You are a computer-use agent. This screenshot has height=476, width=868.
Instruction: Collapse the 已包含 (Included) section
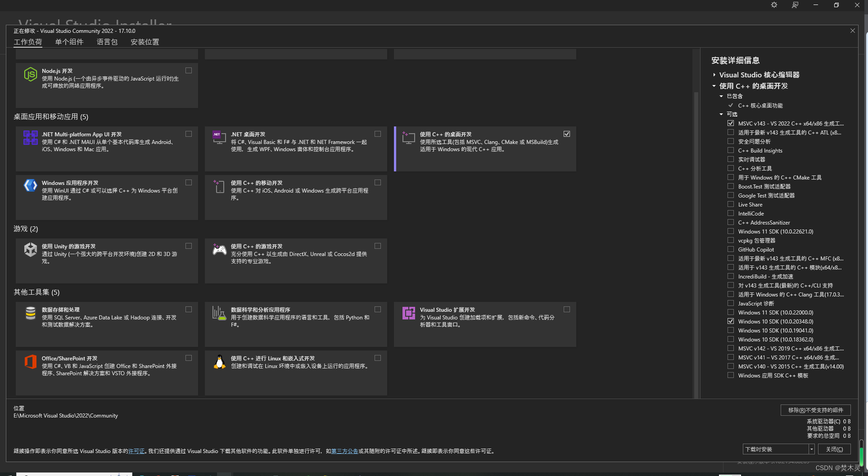point(721,96)
